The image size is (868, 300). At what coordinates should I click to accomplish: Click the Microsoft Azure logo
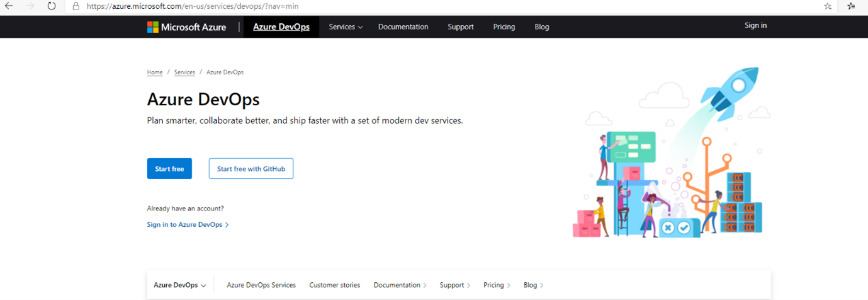(x=186, y=27)
